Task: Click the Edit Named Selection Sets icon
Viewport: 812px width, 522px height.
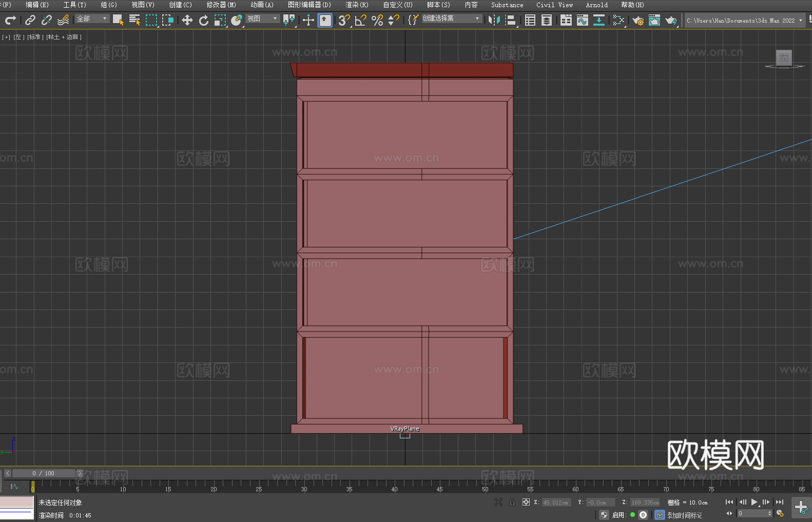Action: point(413,20)
